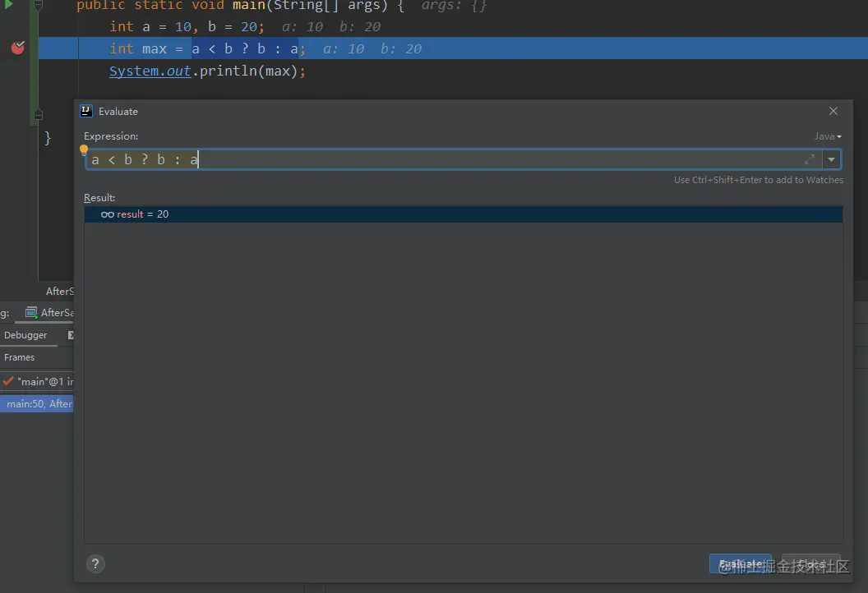The image size is (868, 593).
Task: Click the Frames panel header
Action: 20,357
